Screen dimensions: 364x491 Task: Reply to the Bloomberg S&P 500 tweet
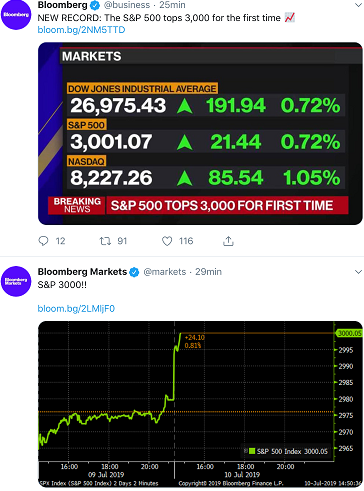pos(43,241)
